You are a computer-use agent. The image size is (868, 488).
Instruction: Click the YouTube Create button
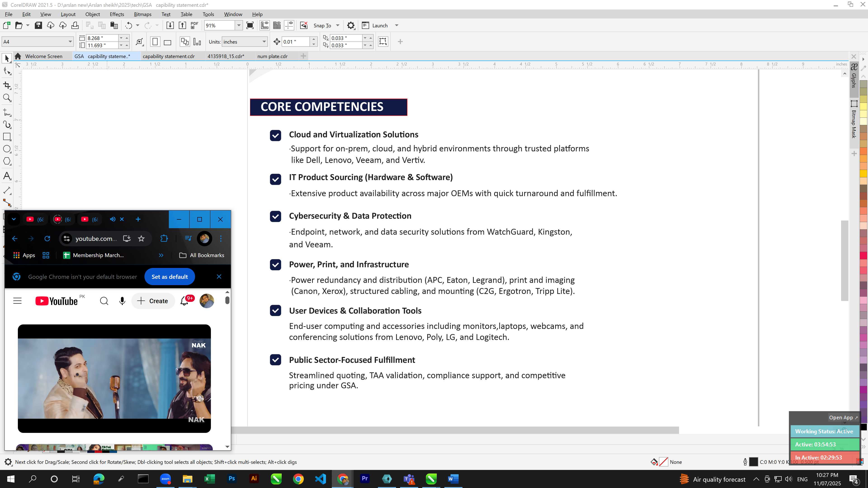153,301
